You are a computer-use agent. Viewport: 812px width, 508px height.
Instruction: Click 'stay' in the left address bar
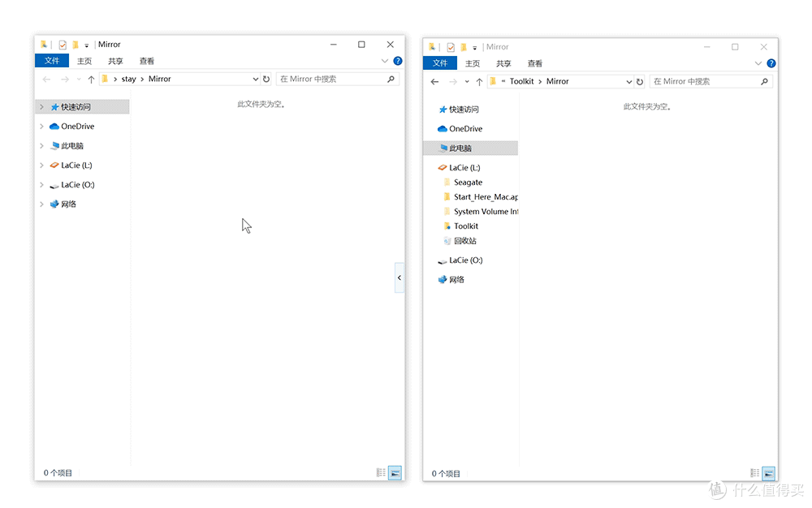(128, 80)
